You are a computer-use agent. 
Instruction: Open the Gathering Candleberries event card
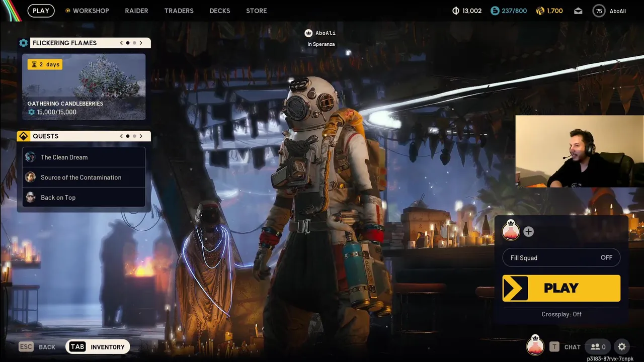tap(84, 87)
